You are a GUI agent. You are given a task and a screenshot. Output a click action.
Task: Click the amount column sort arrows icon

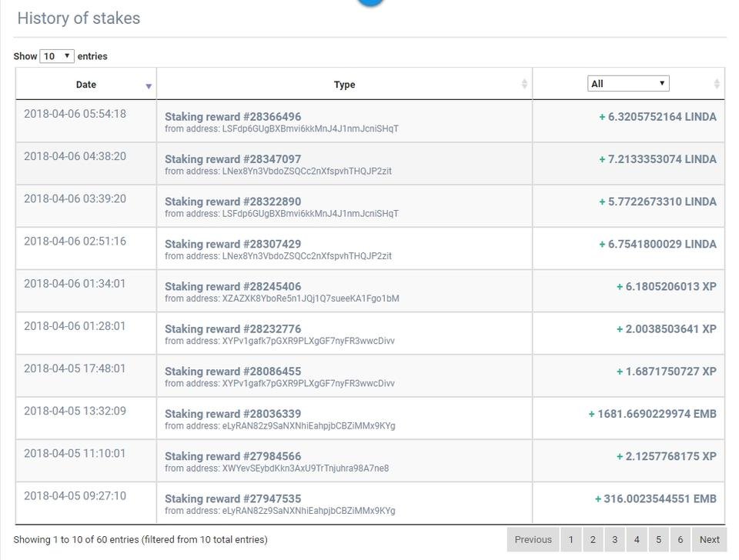click(717, 84)
